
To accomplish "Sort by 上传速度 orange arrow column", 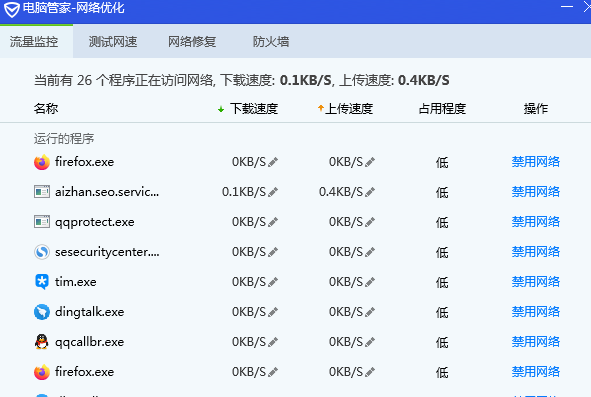I will pos(345,109).
